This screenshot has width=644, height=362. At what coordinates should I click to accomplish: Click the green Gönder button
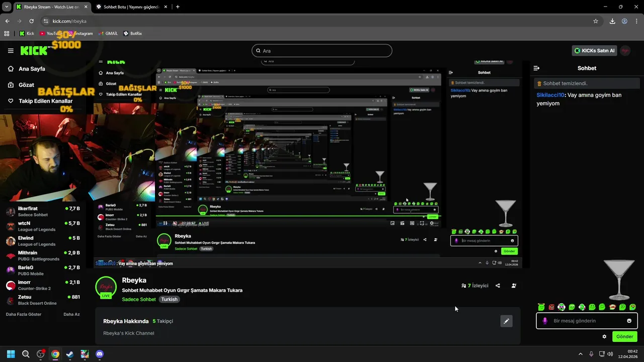625,336
